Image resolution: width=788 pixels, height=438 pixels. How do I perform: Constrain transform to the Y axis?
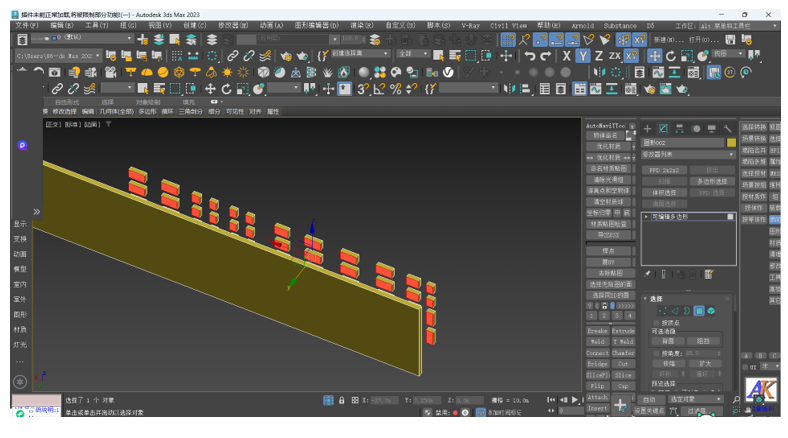click(x=582, y=57)
